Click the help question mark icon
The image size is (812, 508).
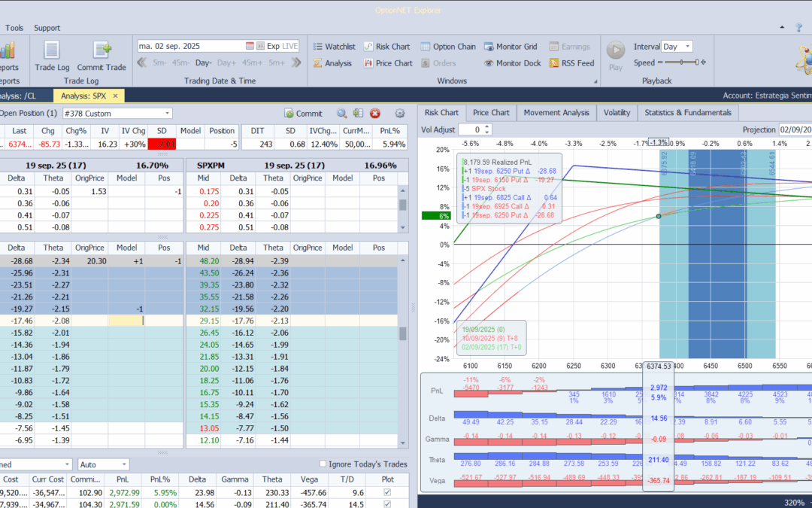point(799,28)
